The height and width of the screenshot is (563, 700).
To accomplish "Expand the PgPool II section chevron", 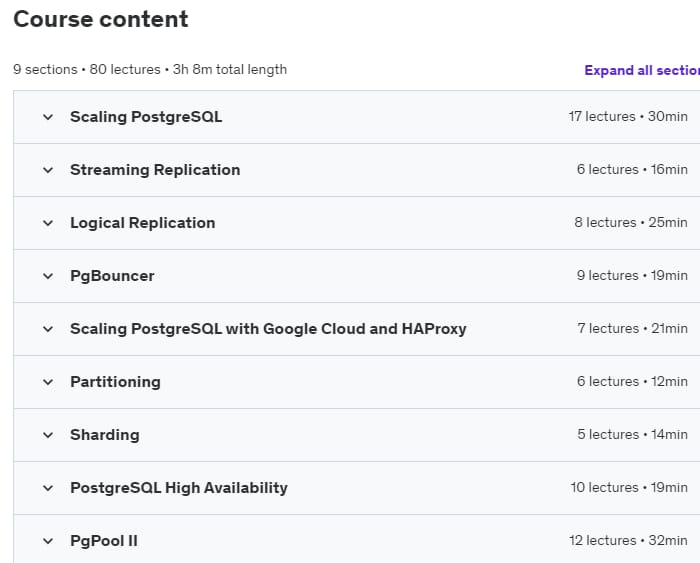I will (48, 541).
